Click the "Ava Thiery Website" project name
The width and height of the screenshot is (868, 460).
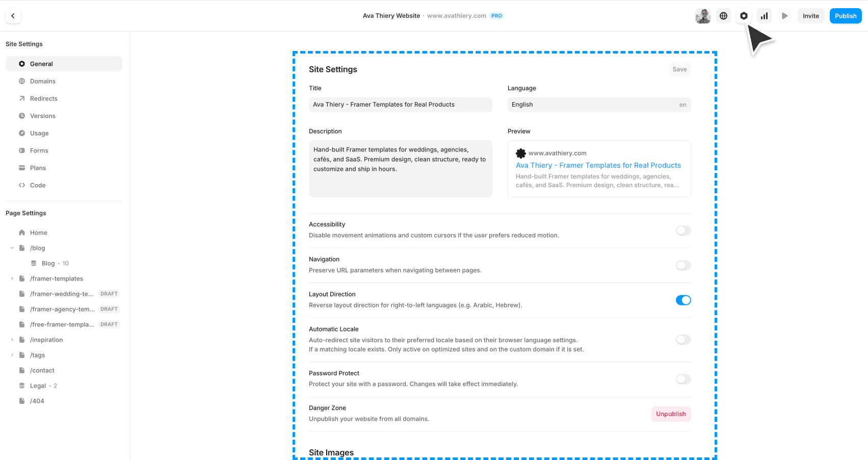pyautogui.click(x=391, y=16)
